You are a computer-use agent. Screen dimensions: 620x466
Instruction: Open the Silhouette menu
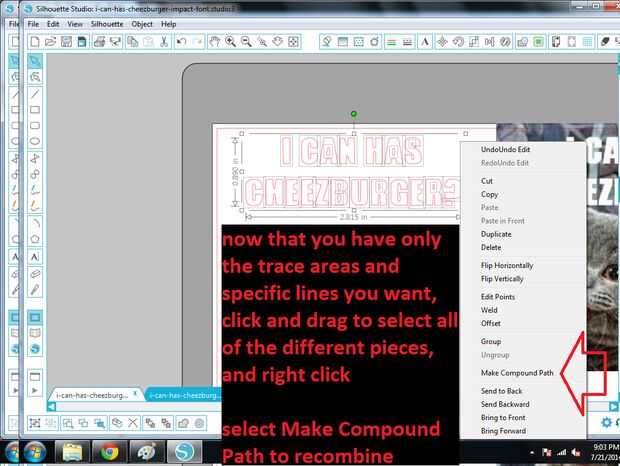tap(107, 24)
